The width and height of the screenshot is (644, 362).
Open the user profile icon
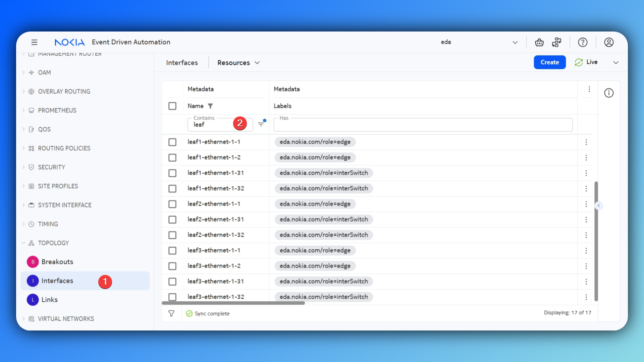[x=609, y=42]
